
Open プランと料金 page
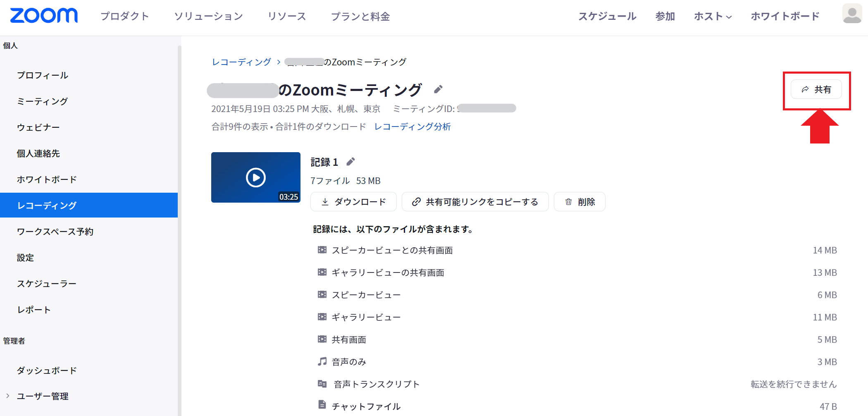click(x=360, y=16)
